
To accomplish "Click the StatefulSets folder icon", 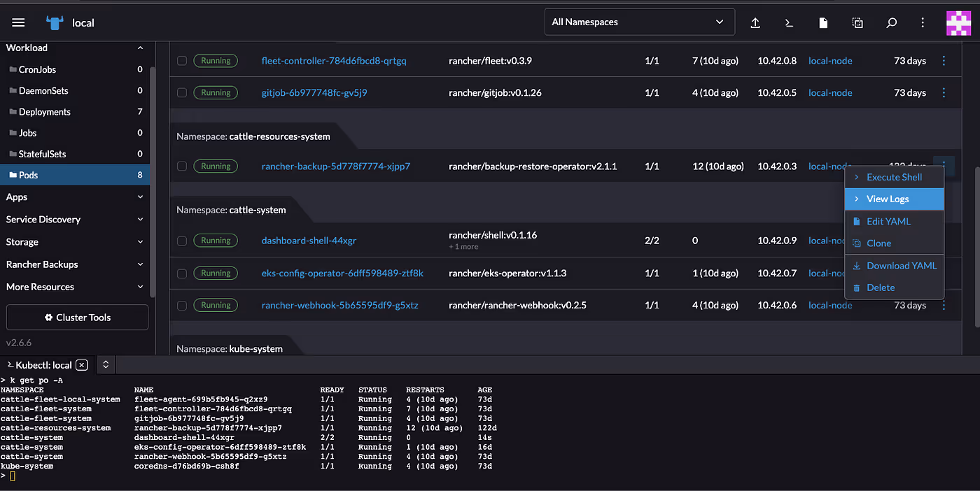I will pyautogui.click(x=13, y=154).
